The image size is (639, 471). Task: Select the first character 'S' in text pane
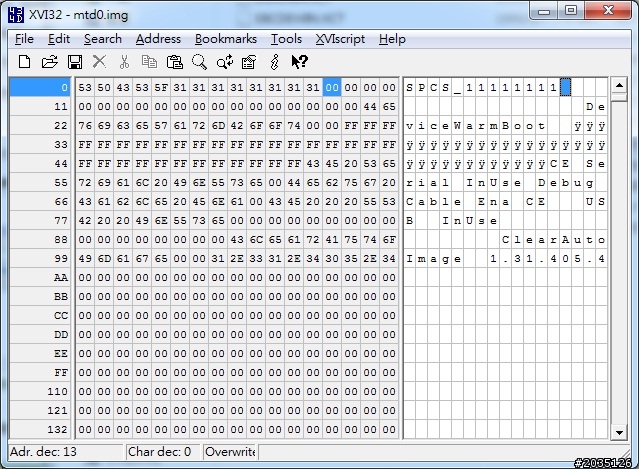pos(410,87)
